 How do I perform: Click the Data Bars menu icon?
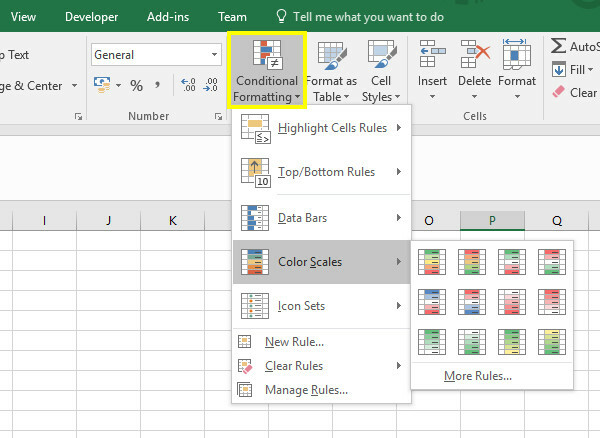coord(255,218)
